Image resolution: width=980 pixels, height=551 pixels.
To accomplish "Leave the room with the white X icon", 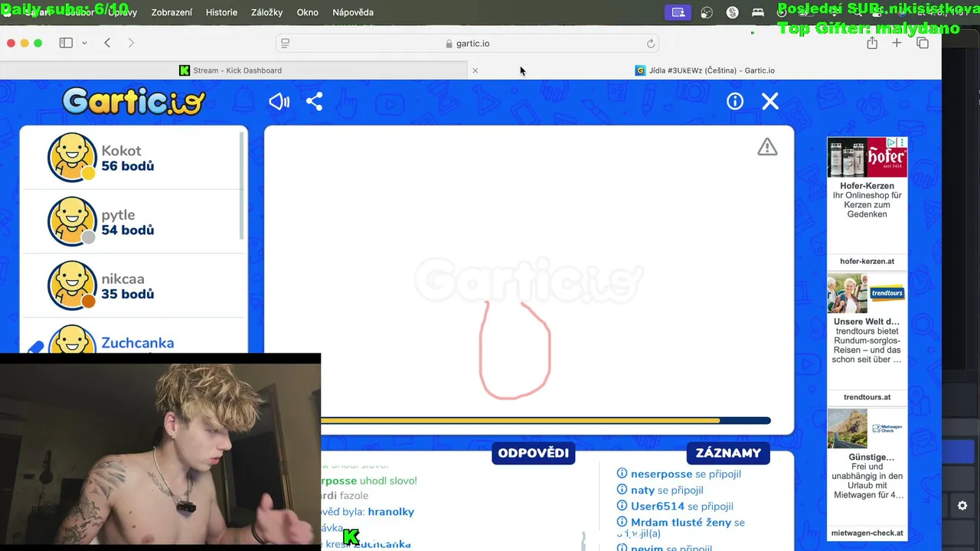I will [770, 102].
